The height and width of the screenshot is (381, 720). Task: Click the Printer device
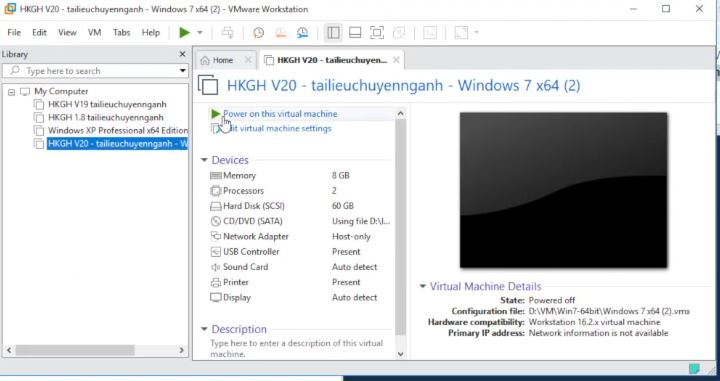(300, 282)
